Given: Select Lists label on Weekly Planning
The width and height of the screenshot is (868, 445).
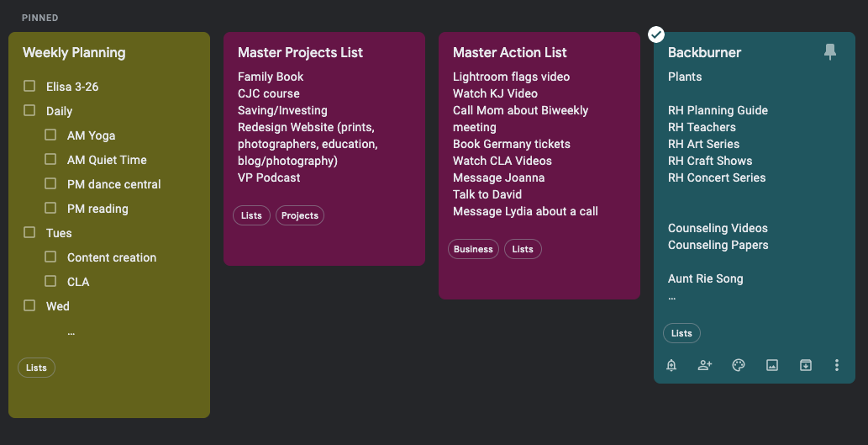Looking at the screenshot, I should pyautogui.click(x=36, y=368).
